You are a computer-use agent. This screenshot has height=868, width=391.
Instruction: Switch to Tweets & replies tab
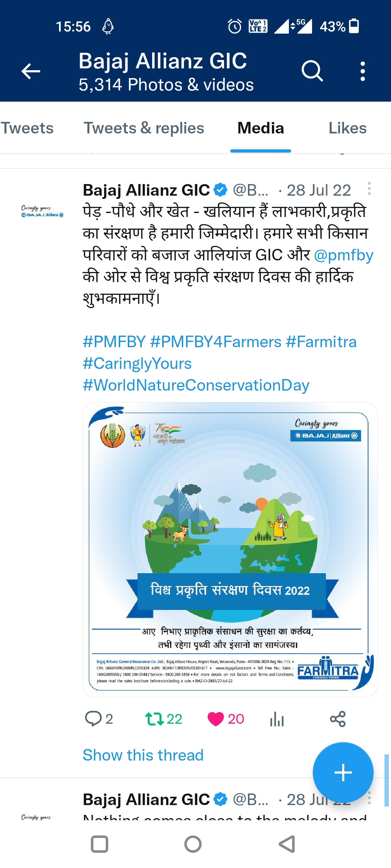[x=144, y=128]
